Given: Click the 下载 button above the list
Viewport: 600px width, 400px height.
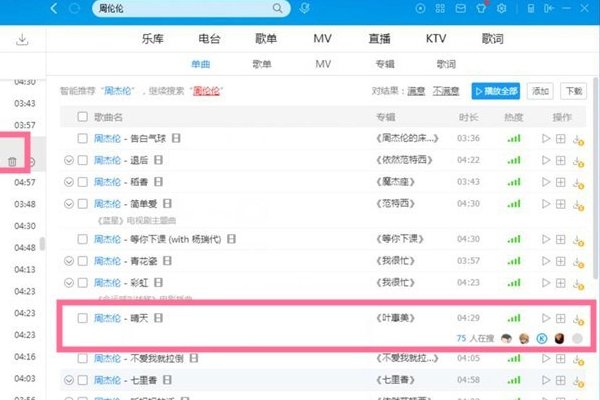Looking at the screenshot, I should tap(573, 91).
